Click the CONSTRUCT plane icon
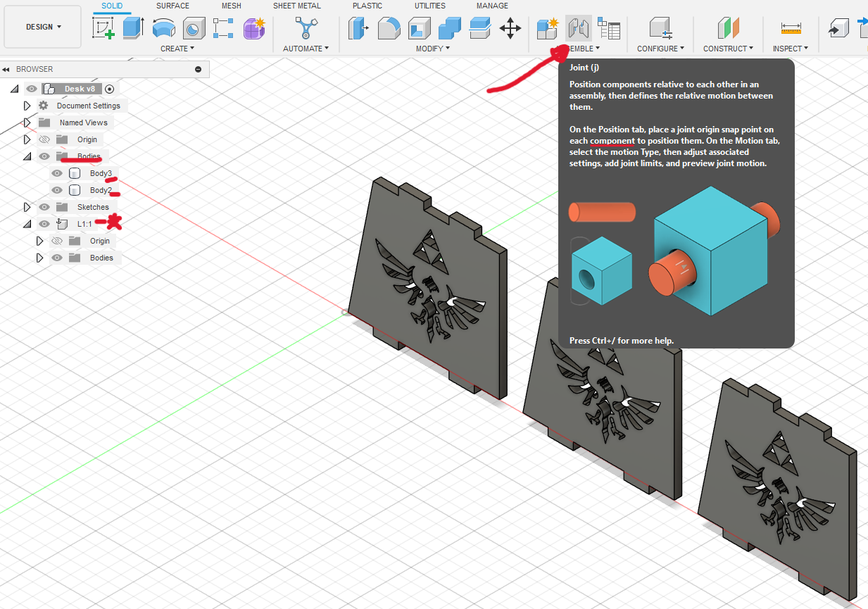Image resolution: width=868 pixels, height=609 pixels. click(x=728, y=28)
